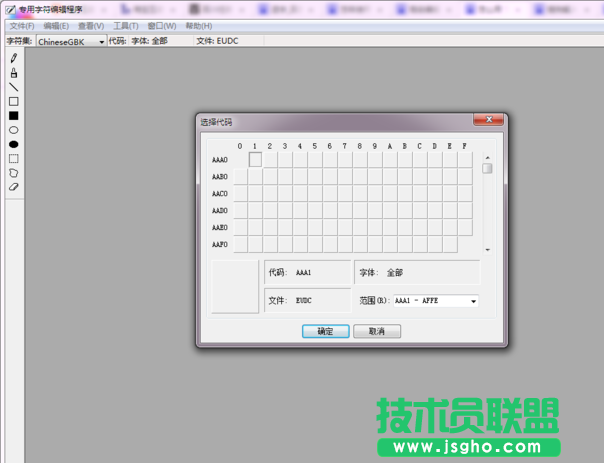Click the code grid scroll up arrow
The image size is (604, 463).
[x=487, y=158]
